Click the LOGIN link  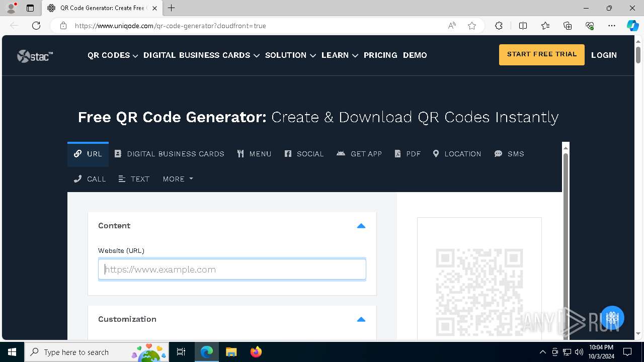[604, 55]
